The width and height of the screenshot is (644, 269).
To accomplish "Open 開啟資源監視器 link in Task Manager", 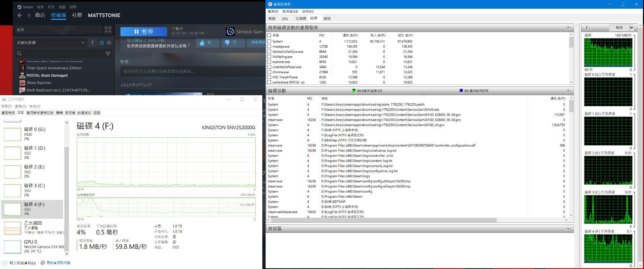I will [58, 263].
